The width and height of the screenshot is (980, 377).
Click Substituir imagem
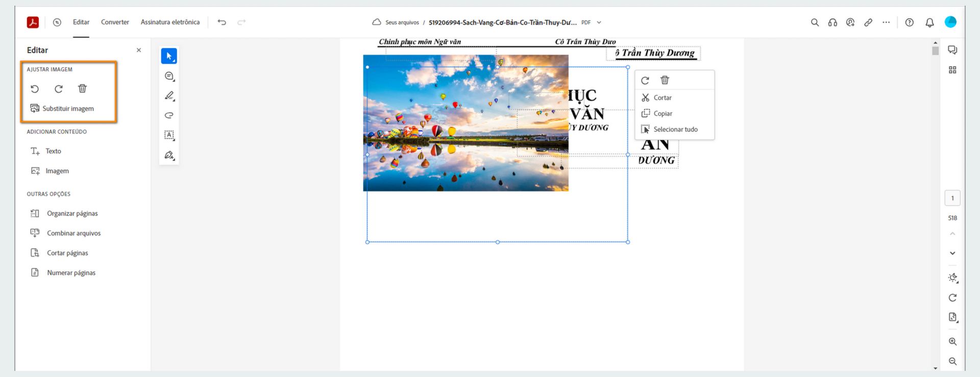[62, 109]
